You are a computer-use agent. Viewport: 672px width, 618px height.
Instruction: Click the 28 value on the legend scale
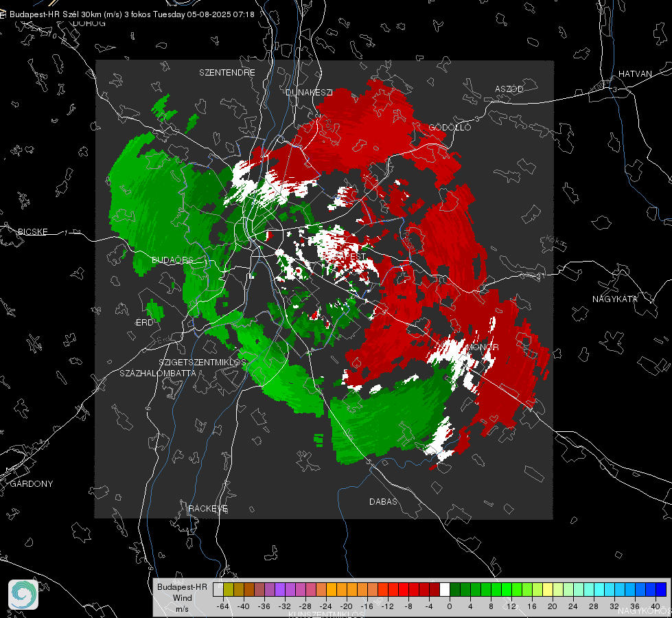594,607
